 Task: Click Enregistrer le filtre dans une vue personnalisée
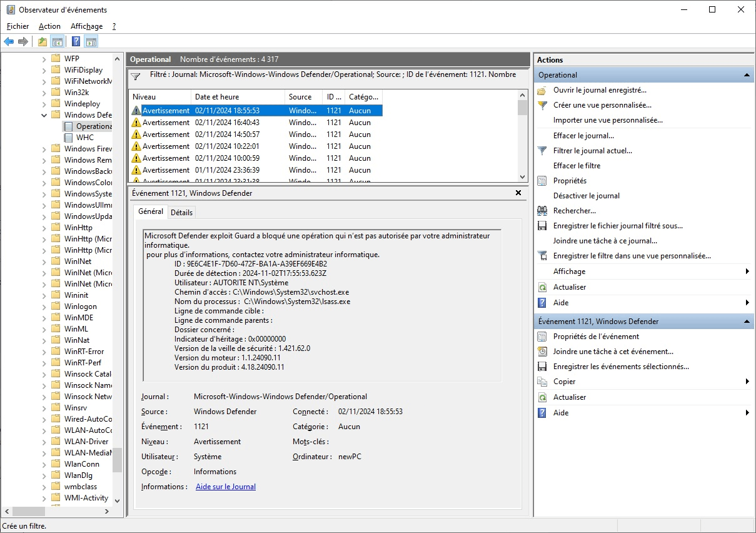[632, 256]
